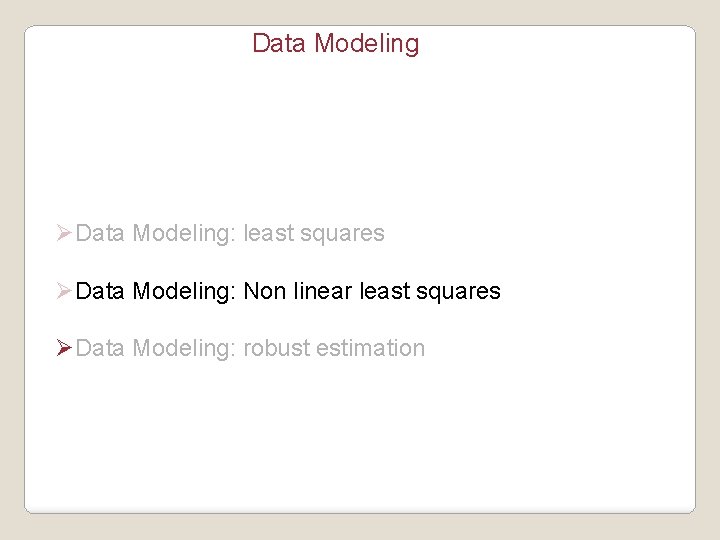Screen dimensions: 720x540
Task: Click arrow bullet beside "Non linear" line
Action: (64, 292)
